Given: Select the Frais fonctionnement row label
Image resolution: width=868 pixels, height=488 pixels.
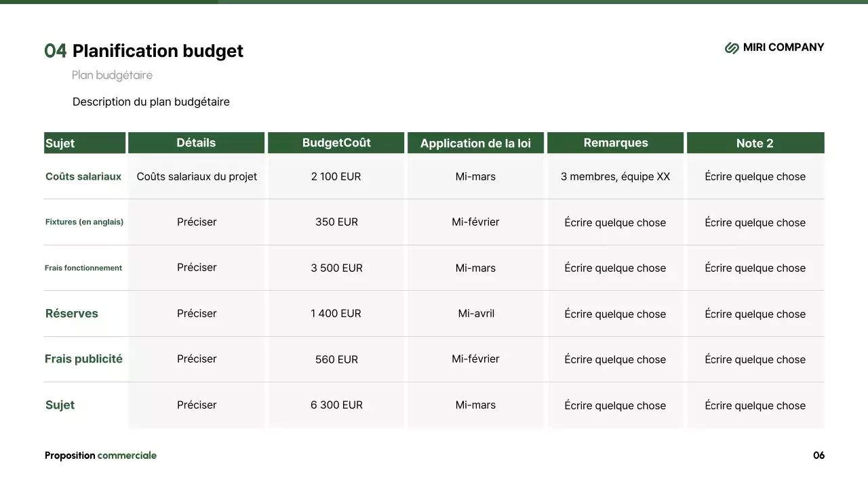Looking at the screenshot, I should pyautogui.click(x=83, y=268).
